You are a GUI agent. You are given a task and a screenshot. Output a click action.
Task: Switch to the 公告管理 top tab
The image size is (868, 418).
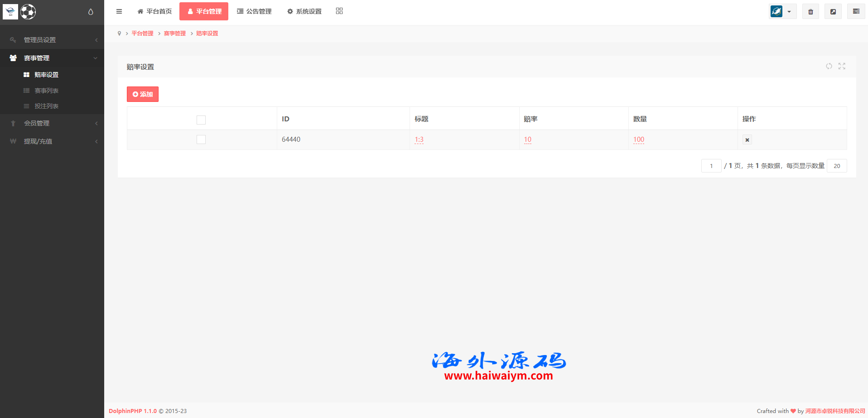[254, 11]
